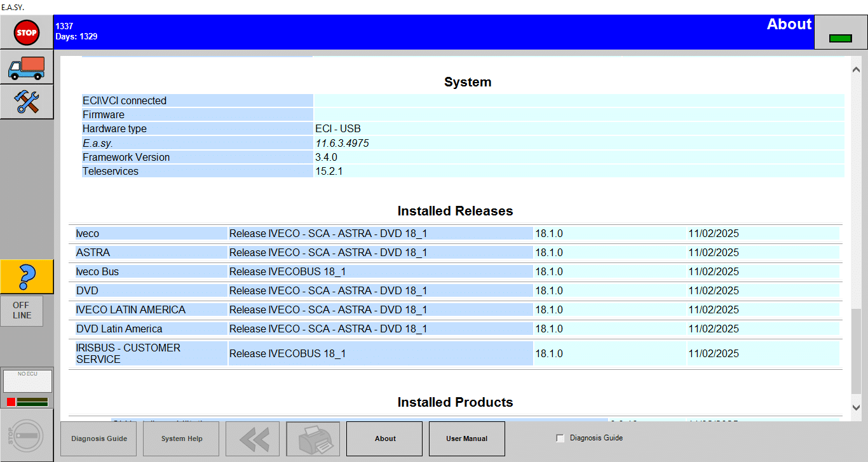Click the green battery status icon
868x462 pixels.
(840, 37)
